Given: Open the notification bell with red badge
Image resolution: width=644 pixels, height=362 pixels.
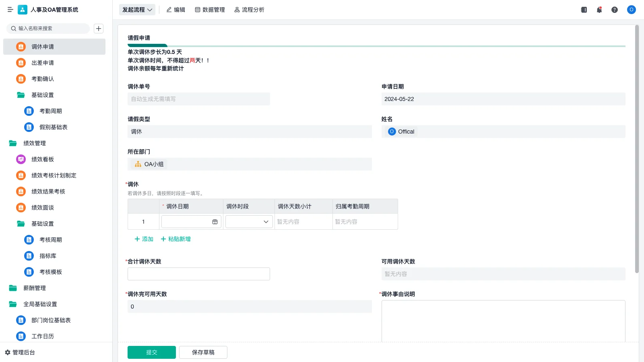Looking at the screenshot, I should pos(599,10).
